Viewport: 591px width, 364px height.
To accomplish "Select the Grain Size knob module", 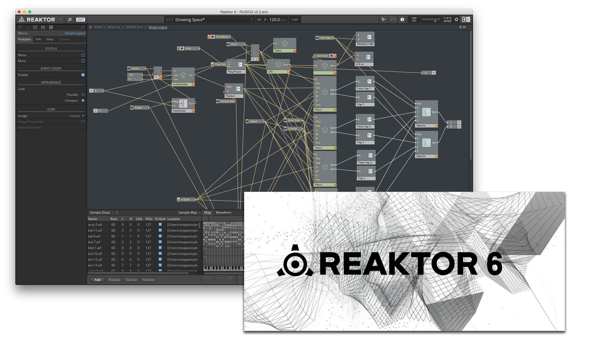I will coord(294,121).
